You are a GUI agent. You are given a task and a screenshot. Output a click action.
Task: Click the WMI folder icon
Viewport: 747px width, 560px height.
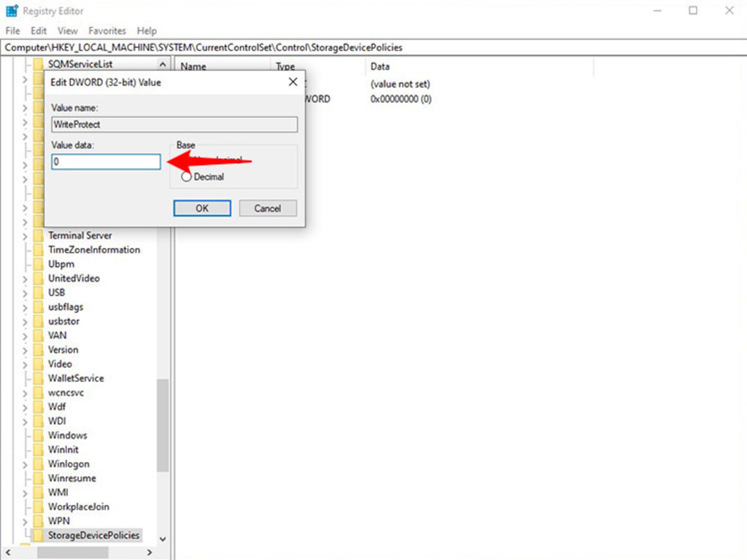(x=38, y=492)
